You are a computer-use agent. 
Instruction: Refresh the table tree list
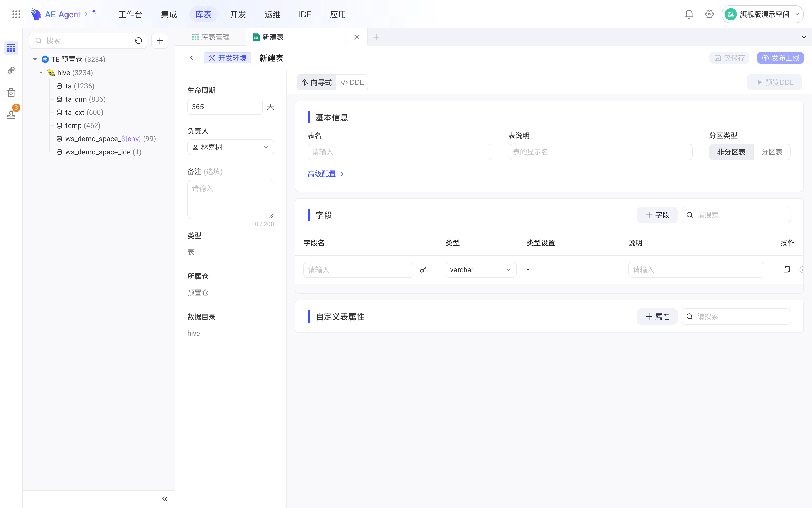(139, 41)
